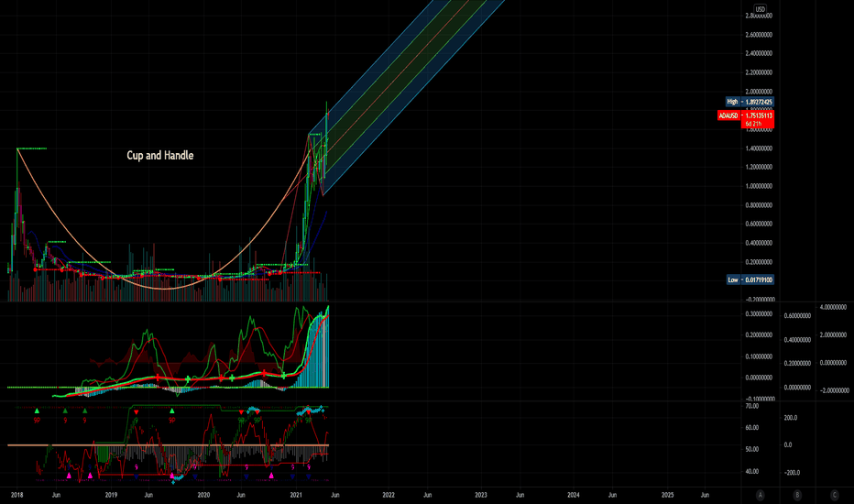Click the 4.00000000 scale C value
Screen dimensions: 854x504
coord(833,307)
